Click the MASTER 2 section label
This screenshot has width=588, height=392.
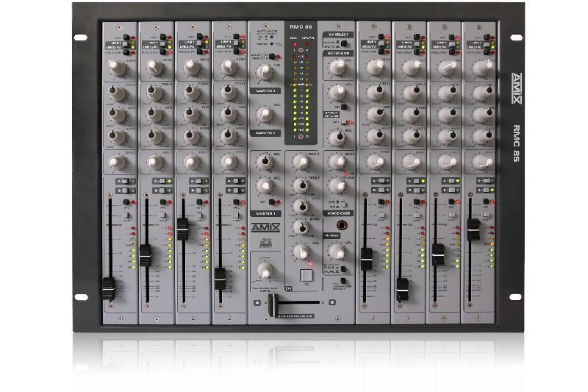click(x=265, y=133)
